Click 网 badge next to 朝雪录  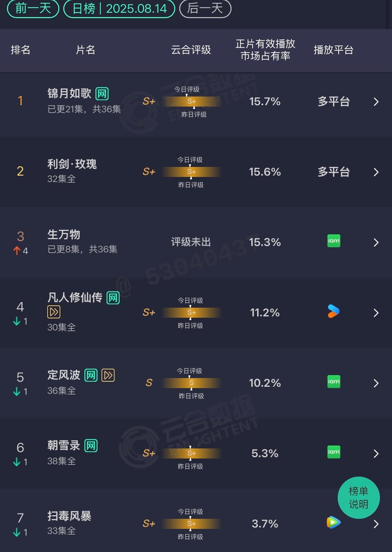point(91,446)
